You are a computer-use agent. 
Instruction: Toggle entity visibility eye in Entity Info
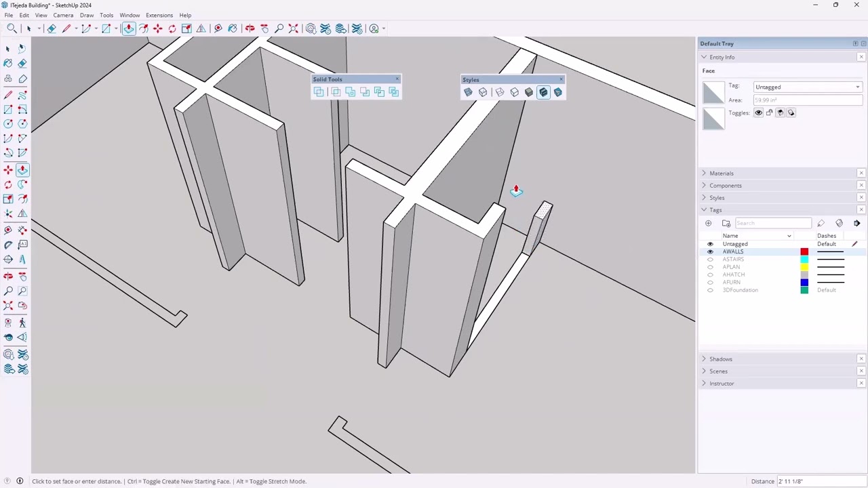[x=758, y=113]
